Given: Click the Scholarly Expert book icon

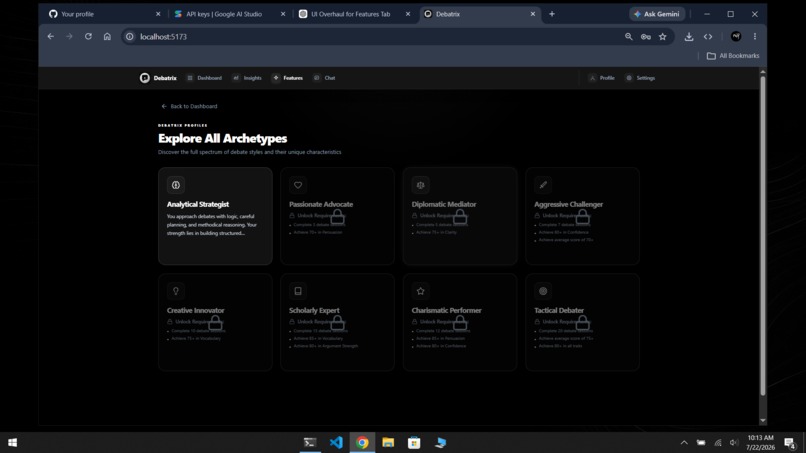Looking at the screenshot, I should click(298, 291).
